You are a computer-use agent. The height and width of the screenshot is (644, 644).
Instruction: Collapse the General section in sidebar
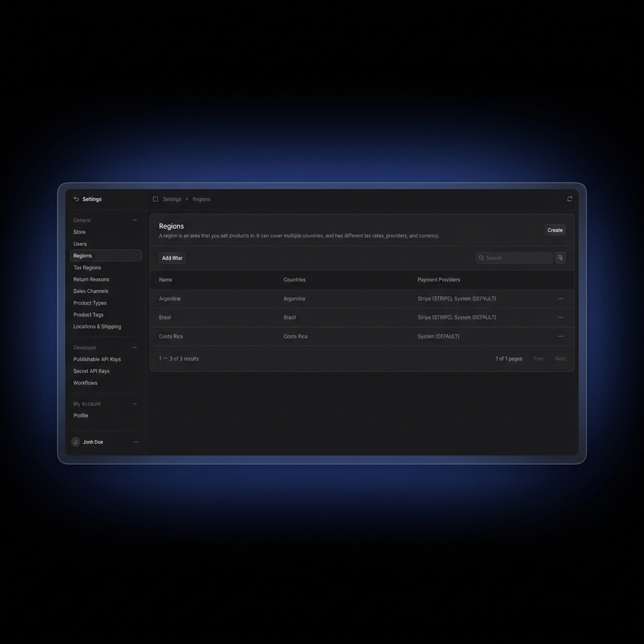pyautogui.click(x=135, y=220)
